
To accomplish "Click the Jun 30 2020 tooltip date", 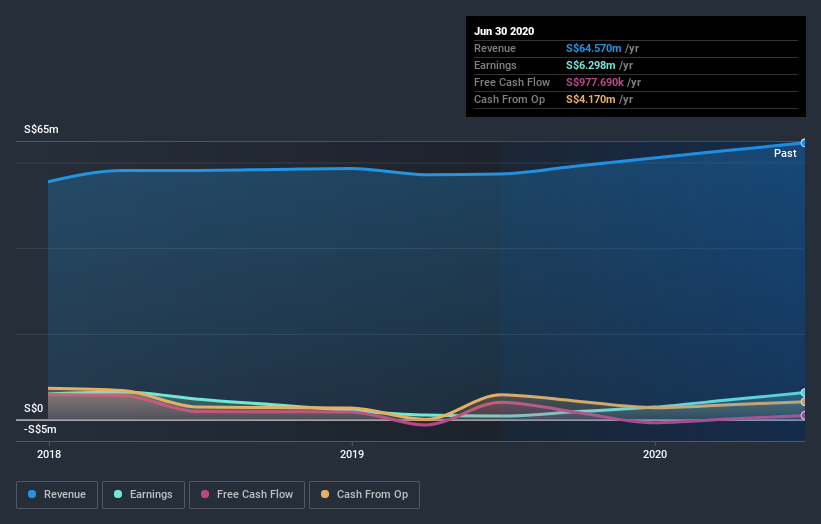I will point(504,31).
